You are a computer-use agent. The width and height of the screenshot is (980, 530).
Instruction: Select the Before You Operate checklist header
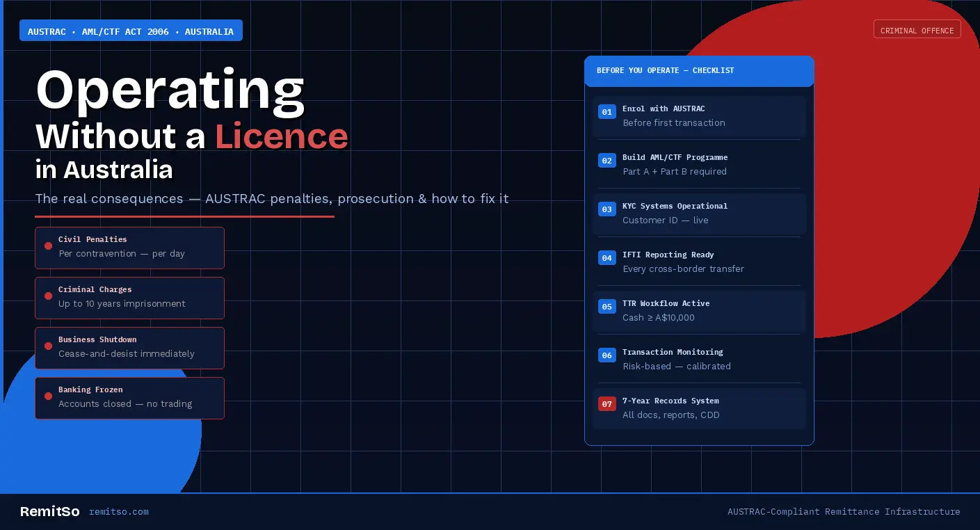pyautogui.click(x=699, y=71)
